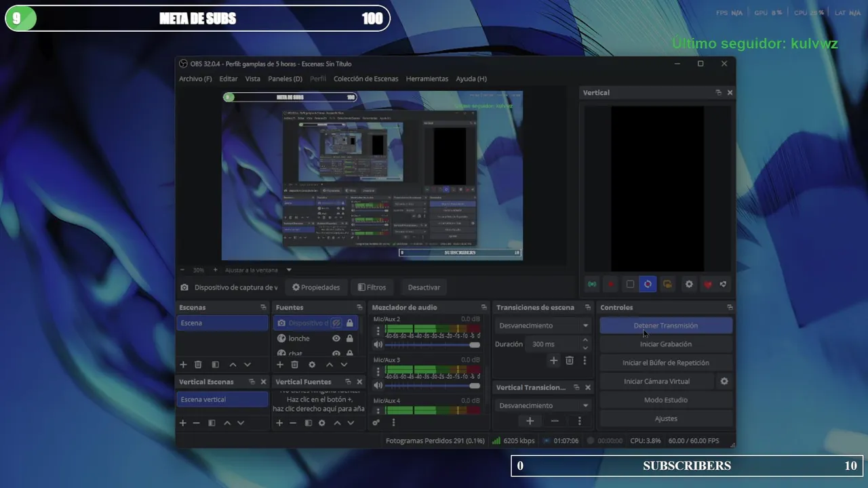
Task: Click the Vertical panel backtrack circular icon
Action: click(648, 284)
